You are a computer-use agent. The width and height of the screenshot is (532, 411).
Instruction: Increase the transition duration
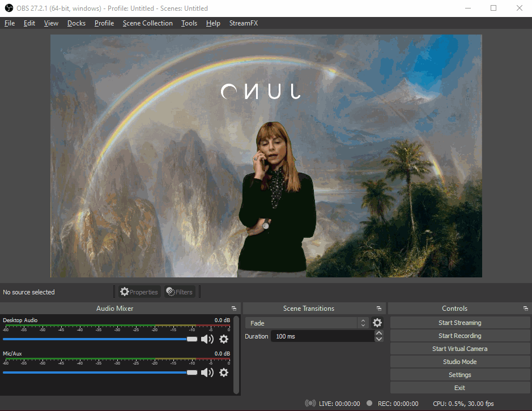pyautogui.click(x=379, y=333)
